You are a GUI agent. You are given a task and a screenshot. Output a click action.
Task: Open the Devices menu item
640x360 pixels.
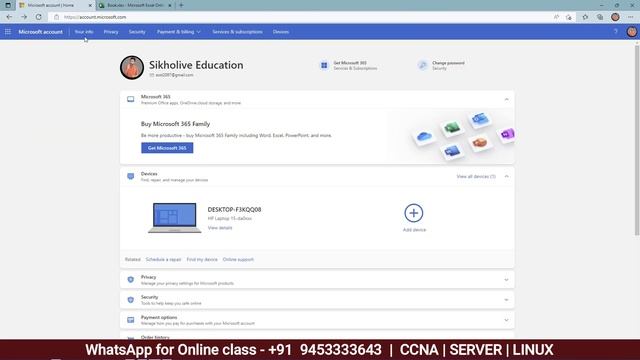coord(281,31)
